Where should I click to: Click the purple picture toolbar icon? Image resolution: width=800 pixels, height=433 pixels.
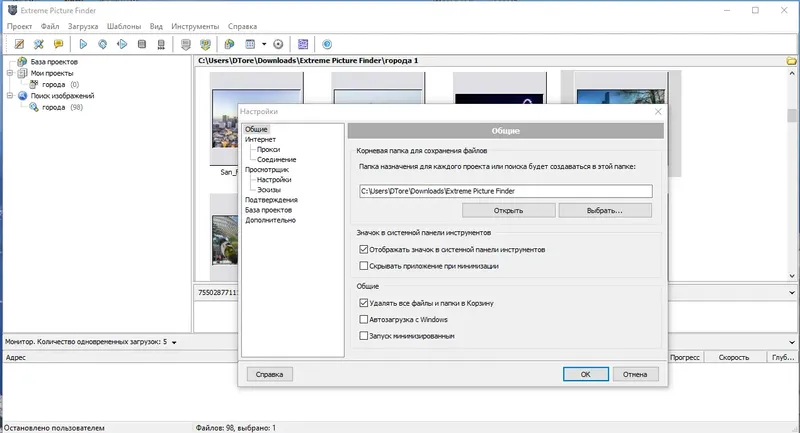click(x=303, y=44)
